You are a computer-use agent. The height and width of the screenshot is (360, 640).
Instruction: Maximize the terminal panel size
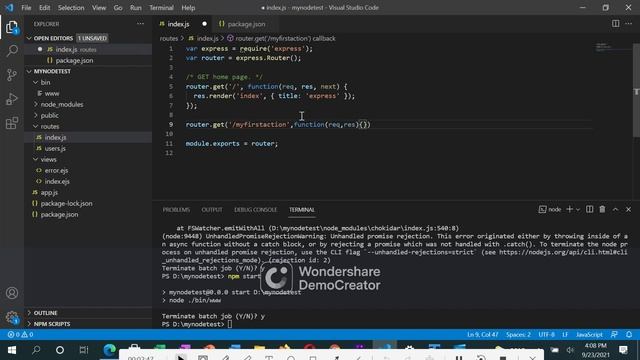pyautogui.click(x=616, y=209)
